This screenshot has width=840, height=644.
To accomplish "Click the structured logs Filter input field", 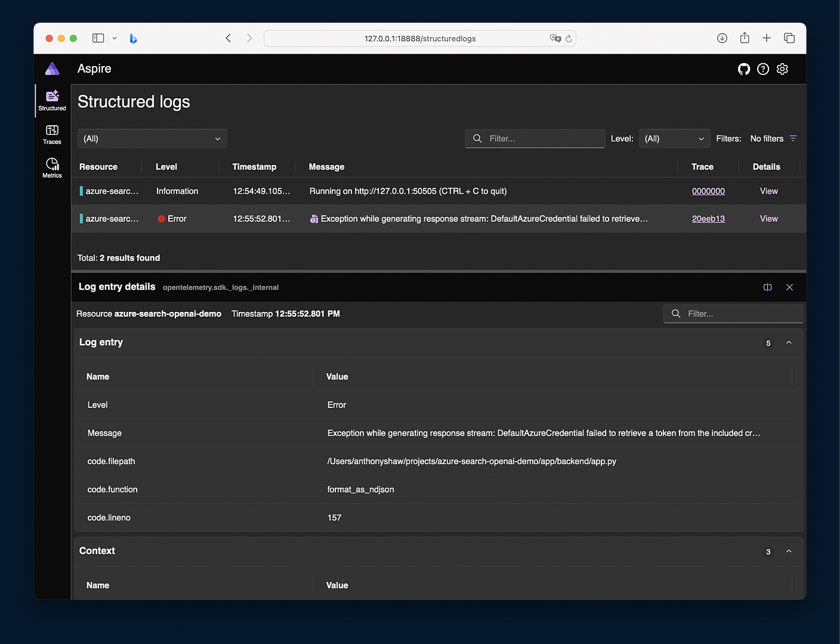I will click(x=535, y=138).
